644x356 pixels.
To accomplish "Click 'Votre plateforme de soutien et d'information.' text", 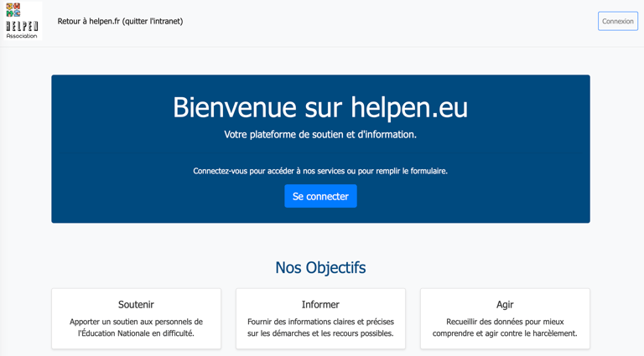I will [x=320, y=135].
